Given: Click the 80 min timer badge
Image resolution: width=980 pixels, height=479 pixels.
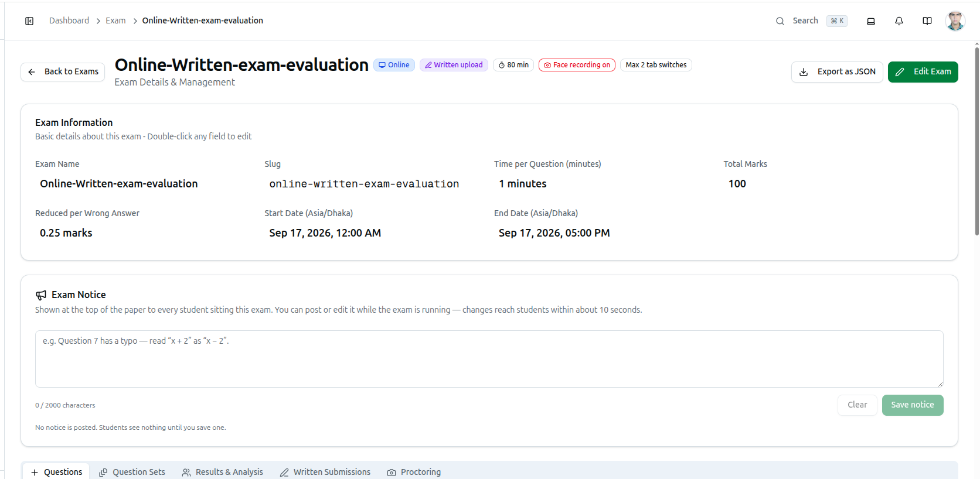Looking at the screenshot, I should pyautogui.click(x=513, y=65).
